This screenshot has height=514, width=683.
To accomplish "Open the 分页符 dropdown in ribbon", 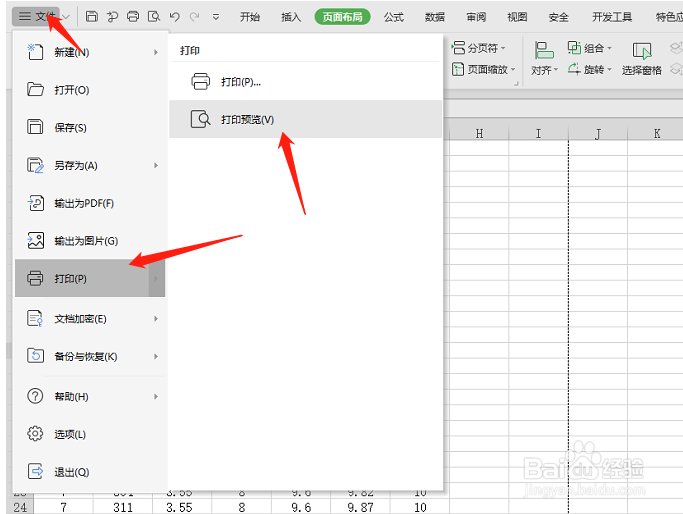I will pos(479,48).
